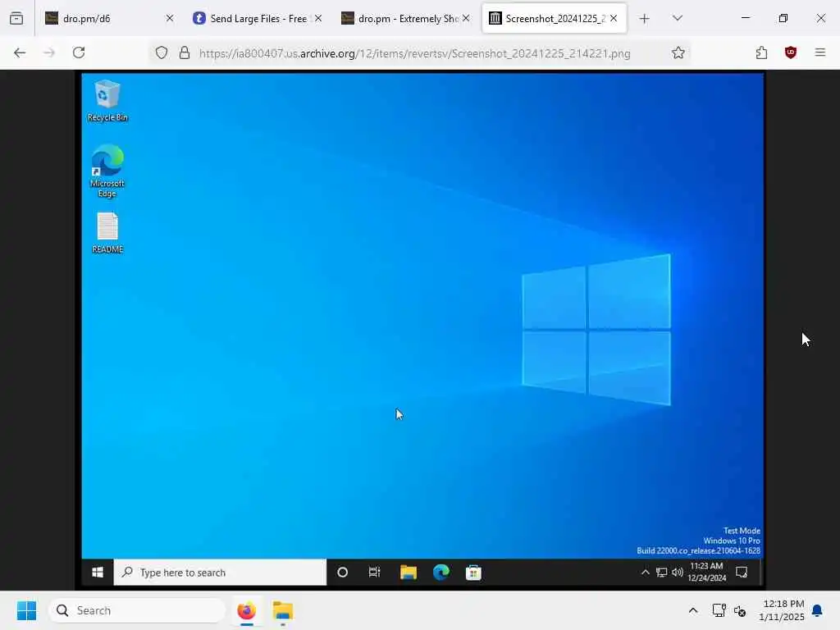840x630 pixels.
Task: Reload the current page
Action: (x=79, y=52)
